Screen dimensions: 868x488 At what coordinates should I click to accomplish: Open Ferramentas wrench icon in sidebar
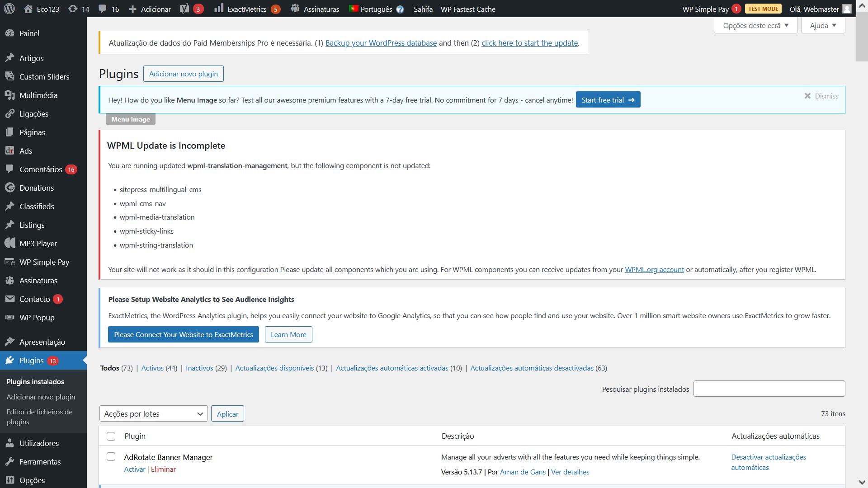[x=10, y=461]
